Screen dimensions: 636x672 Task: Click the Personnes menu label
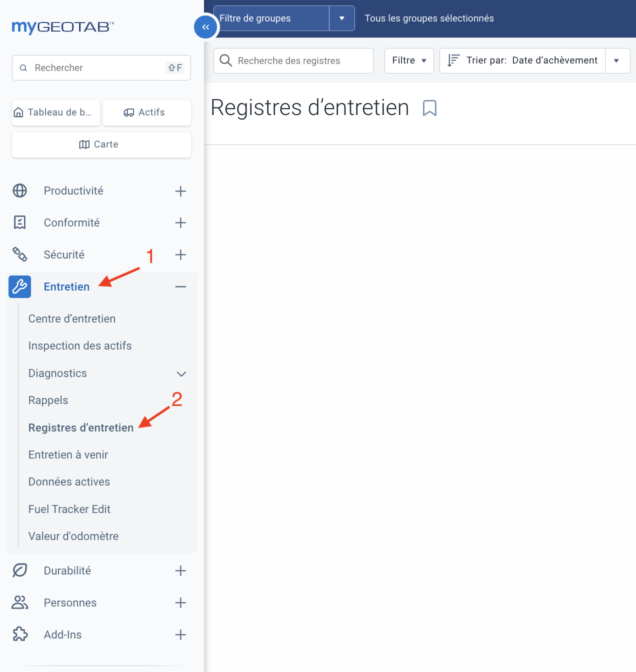point(70,602)
